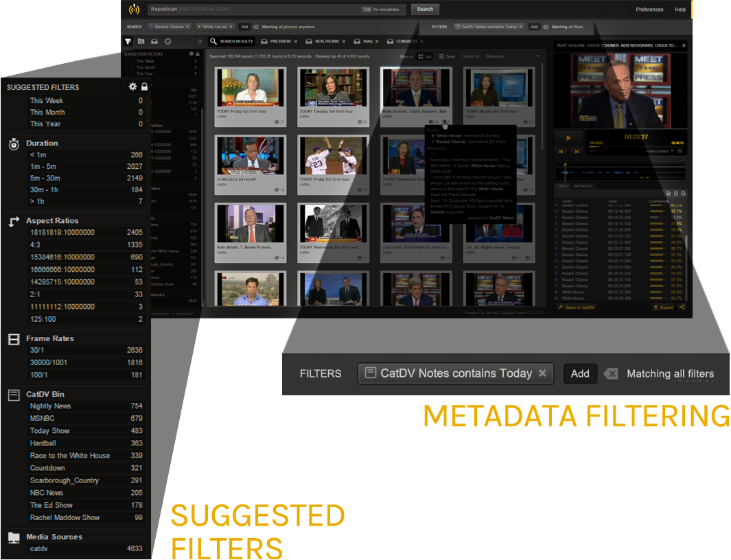Screen dimensions: 731x560
Task: Jump to the next hit in player
Action: (577, 152)
